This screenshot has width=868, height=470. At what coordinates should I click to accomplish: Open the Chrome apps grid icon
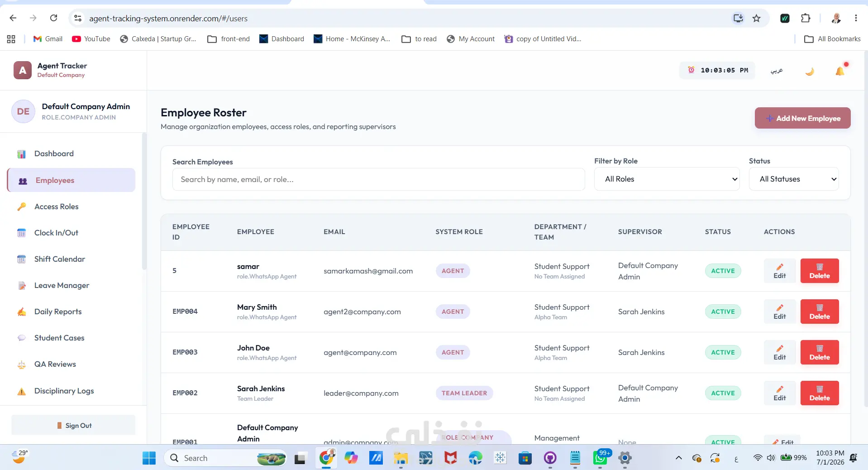(11, 39)
